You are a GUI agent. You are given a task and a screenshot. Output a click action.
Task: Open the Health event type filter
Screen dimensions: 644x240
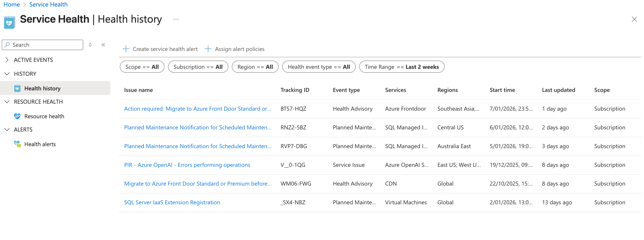(319, 67)
